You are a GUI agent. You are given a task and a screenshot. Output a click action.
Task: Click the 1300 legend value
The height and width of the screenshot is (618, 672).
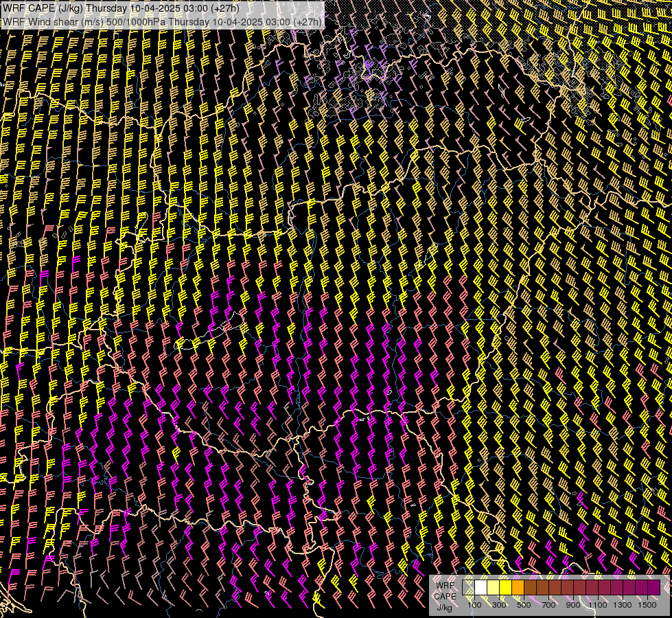click(623, 605)
